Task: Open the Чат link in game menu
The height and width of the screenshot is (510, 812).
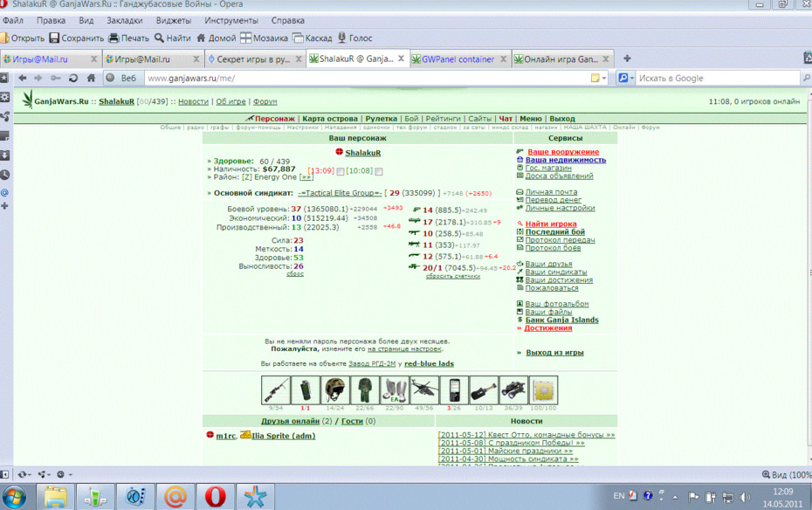Action: tap(506, 119)
